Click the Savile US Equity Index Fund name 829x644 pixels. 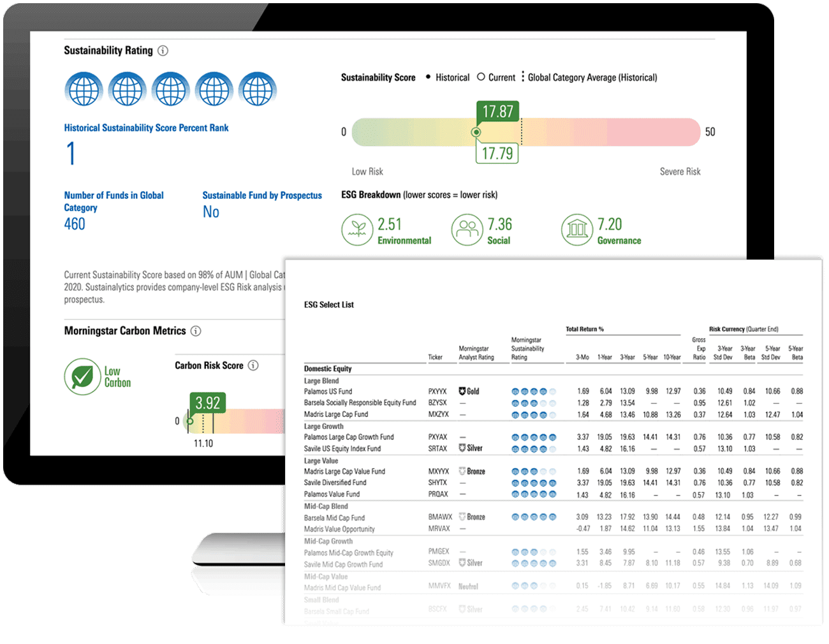click(x=342, y=449)
